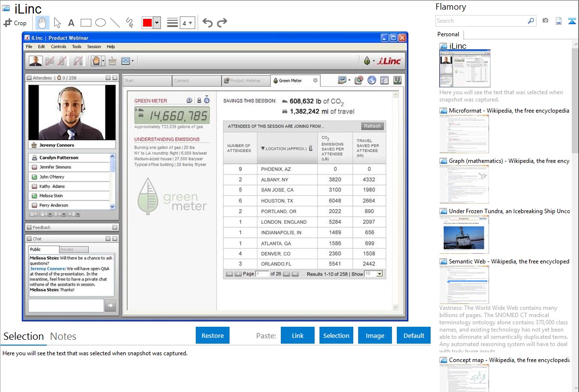Redo the annotation
Viewport: 579px width, 392px height.
222,23
